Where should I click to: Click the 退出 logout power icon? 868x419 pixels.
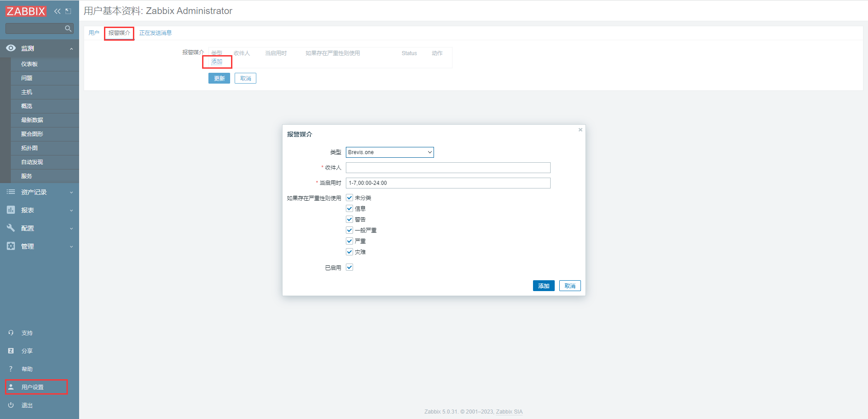(11, 405)
